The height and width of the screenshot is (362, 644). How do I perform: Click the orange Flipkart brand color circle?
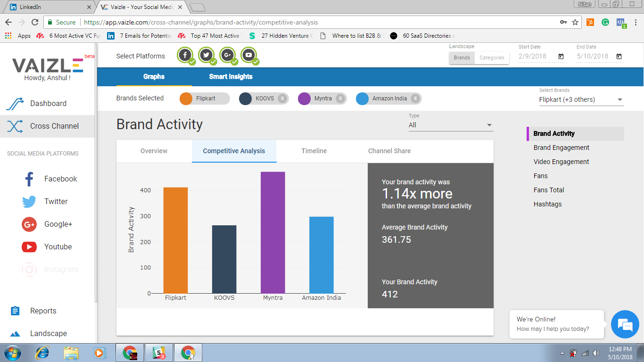(186, 99)
